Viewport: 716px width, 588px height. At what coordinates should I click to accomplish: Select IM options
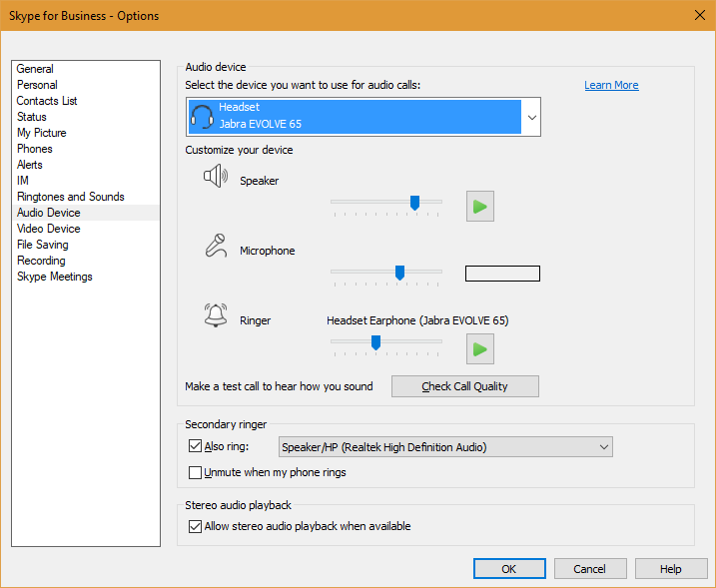pos(86,181)
